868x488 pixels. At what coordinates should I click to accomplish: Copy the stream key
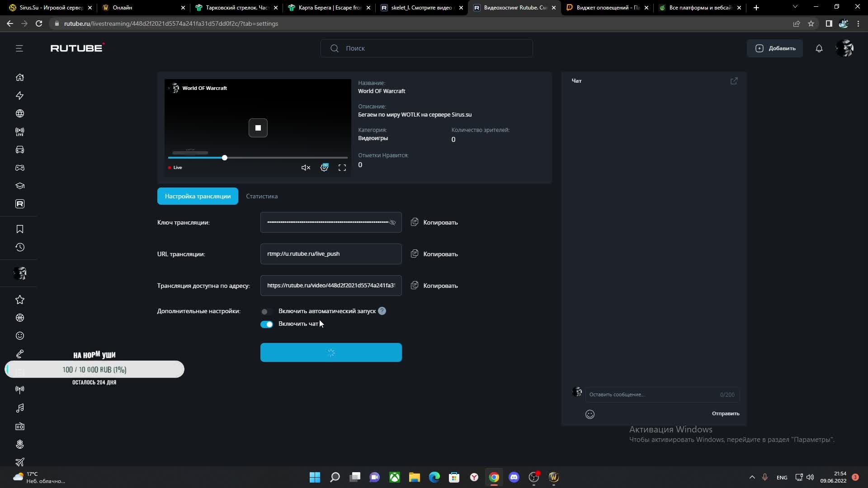[x=434, y=222]
